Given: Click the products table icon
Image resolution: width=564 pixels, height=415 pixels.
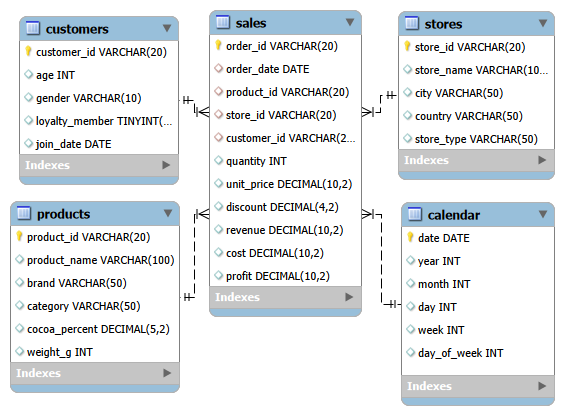Looking at the screenshot, I should click(24, 213).
